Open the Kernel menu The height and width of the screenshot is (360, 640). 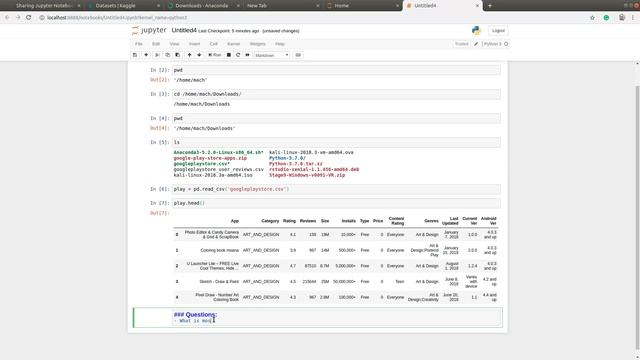point(233,44)
